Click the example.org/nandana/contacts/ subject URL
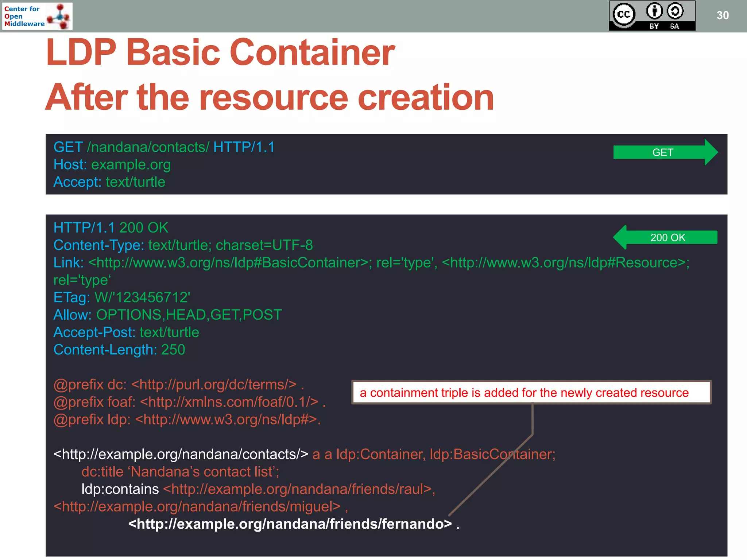747x560 pixels. 181,454
